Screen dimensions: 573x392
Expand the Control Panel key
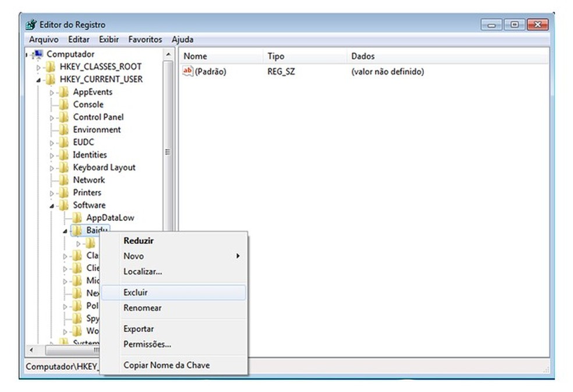(51, 118)
